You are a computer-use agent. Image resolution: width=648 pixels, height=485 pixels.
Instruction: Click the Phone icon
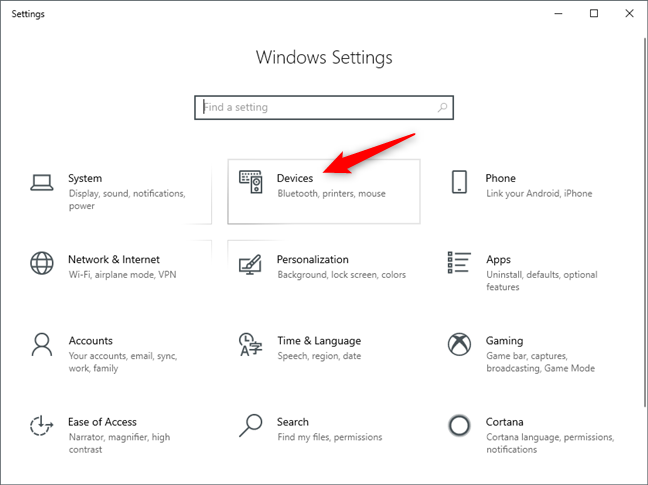click(x=459, y=182)
